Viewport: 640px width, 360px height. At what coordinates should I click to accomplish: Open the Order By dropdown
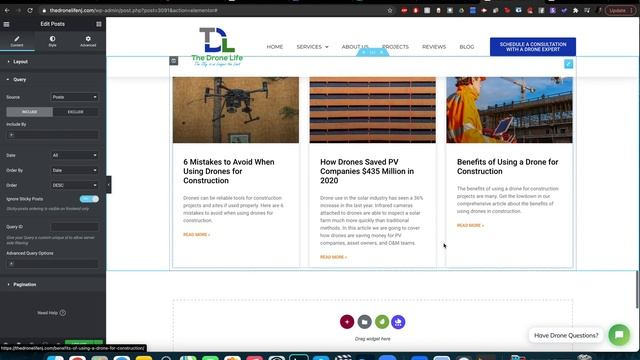pyautogui.click(x=75, y=170)
